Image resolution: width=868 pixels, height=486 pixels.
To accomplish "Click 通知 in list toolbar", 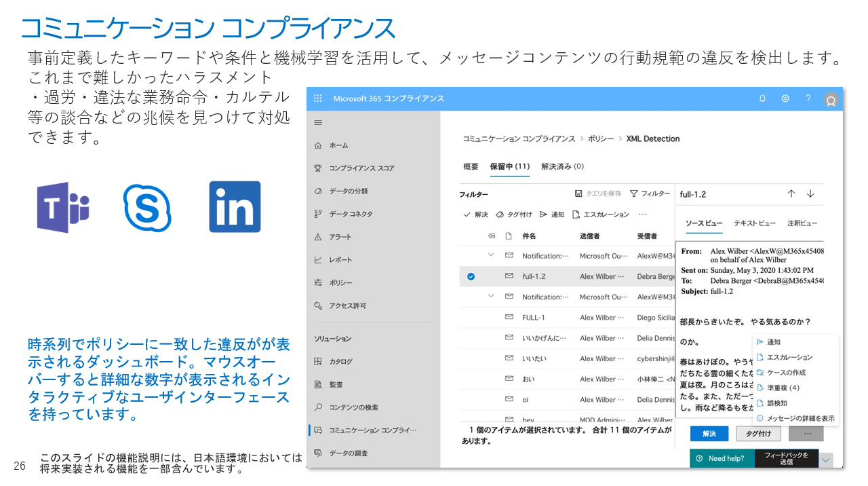I will (552, 214).
